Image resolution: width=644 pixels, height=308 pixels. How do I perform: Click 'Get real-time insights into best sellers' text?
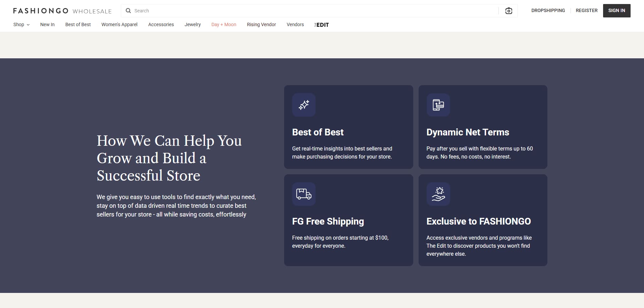pos(342,152)
